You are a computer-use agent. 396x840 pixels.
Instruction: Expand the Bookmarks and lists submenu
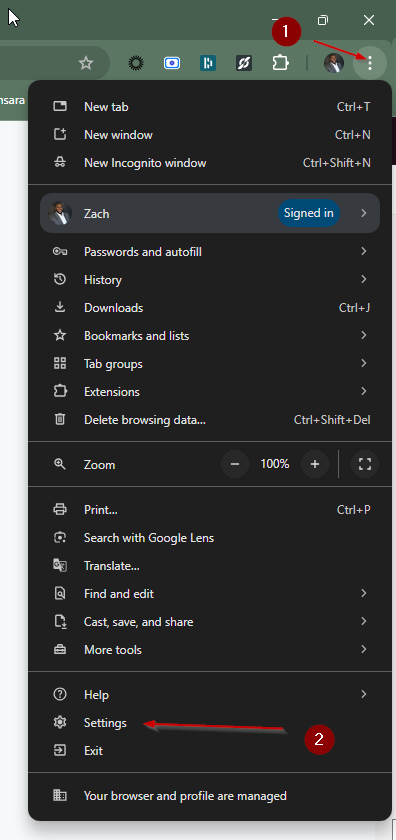[210, 336]
